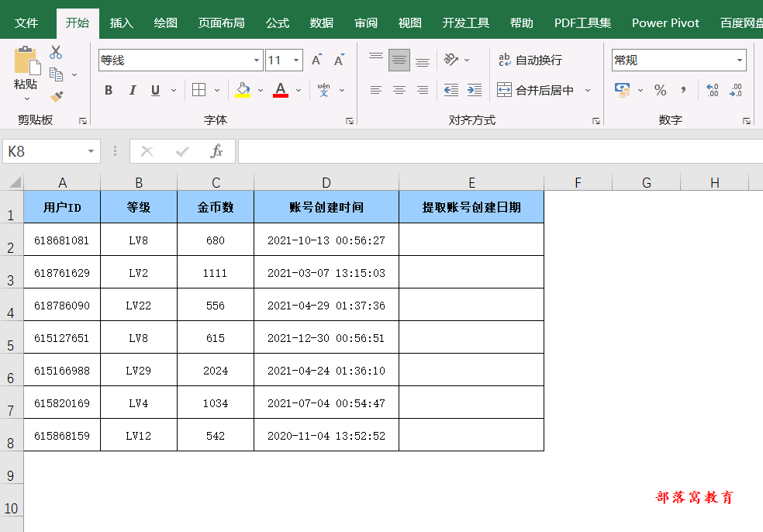
Task: Click the confirm entry checkmark icon
Action: pyautogui.click(x=182, y=151)
